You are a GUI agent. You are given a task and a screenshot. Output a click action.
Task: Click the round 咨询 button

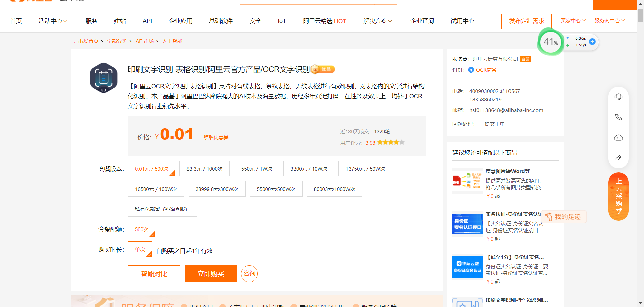(249, 273)
